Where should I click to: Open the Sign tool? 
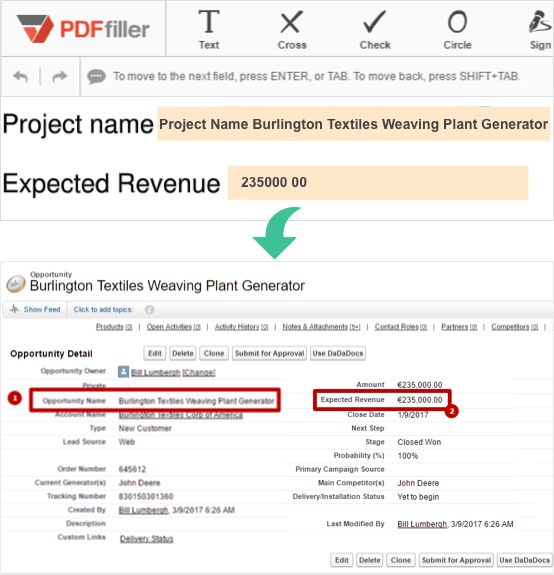[x=540, y=29]
